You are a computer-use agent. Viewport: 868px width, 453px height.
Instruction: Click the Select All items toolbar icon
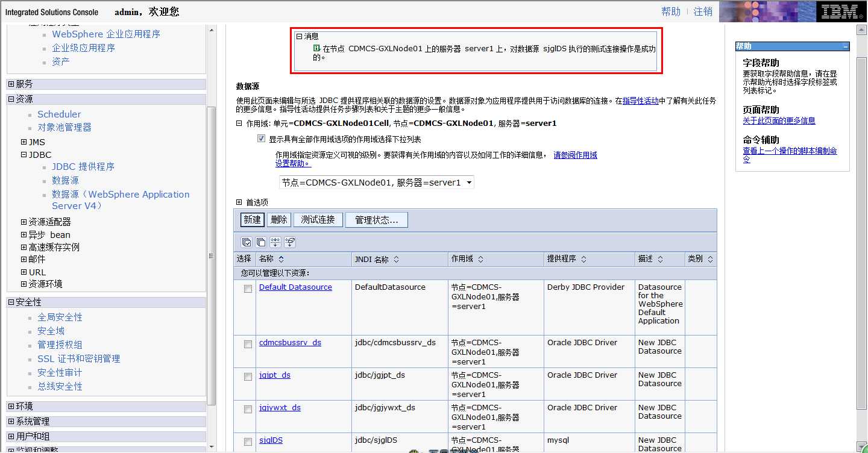[247, 242]
